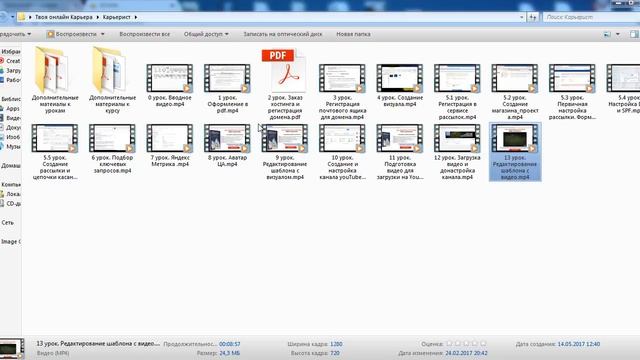Select 12 урок. Загрузка видео и донастройка

[x=457, y=152]
